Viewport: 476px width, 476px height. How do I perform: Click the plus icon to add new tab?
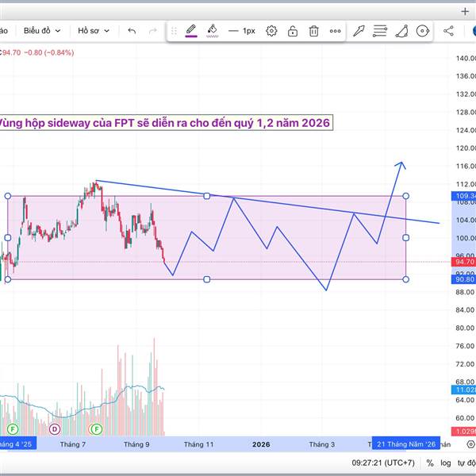[465, 12]
